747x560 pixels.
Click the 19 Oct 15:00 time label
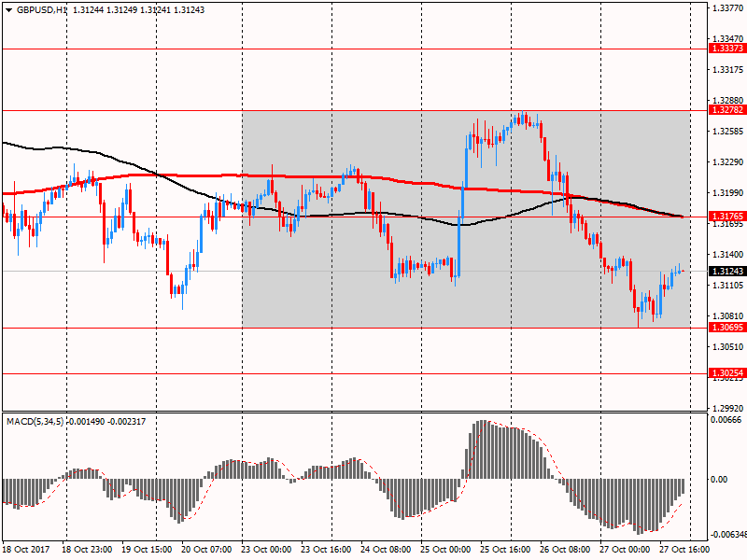(x=148, y=550)
